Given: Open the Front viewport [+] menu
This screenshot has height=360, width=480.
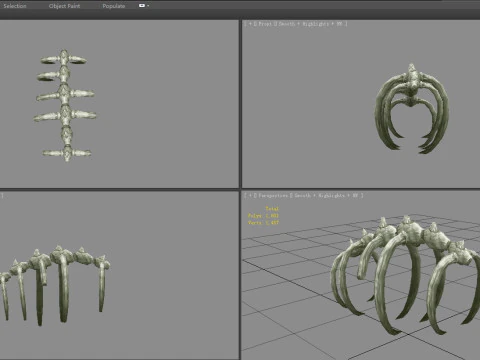Looking at the screenshot, I should coord(250,24).
